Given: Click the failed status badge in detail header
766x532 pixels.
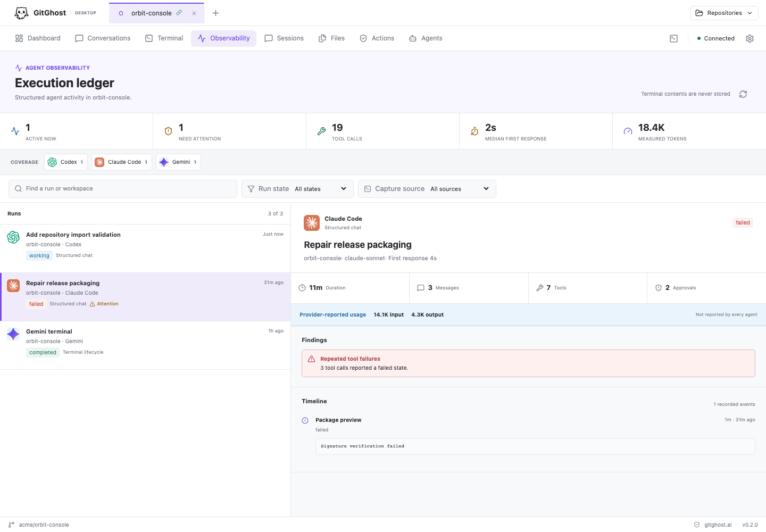Looking at the screenshot, I should 743,223.
